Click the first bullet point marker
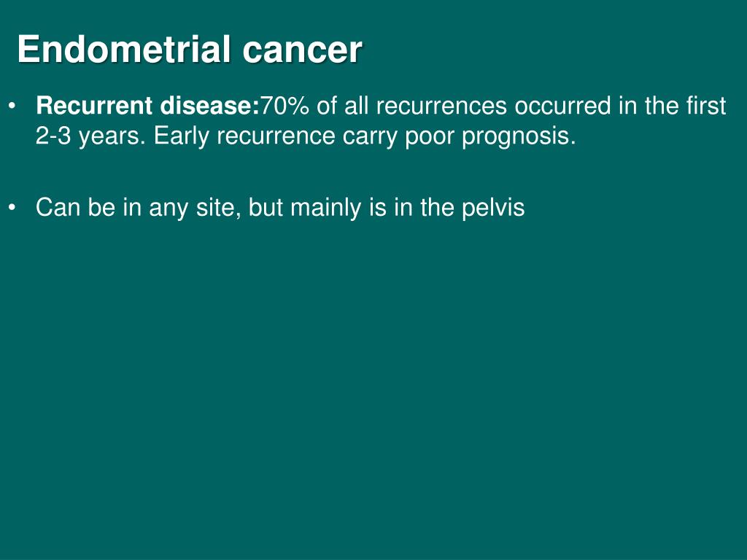The image size is (747, 560). [12, 105]
